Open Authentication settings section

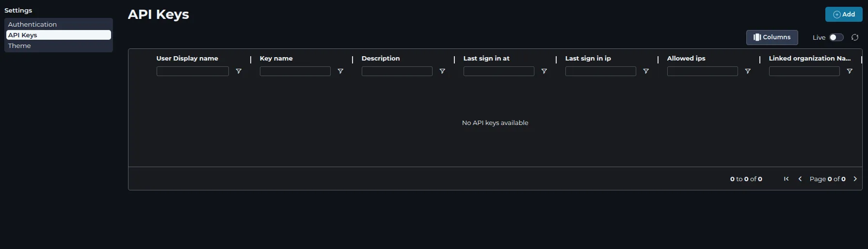(x=32, y=24)
